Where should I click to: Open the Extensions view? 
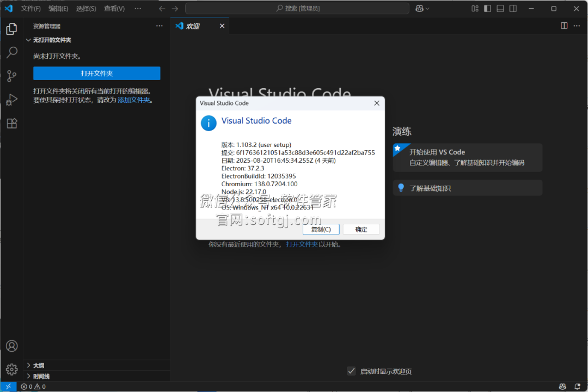click(x=11, y=124)
